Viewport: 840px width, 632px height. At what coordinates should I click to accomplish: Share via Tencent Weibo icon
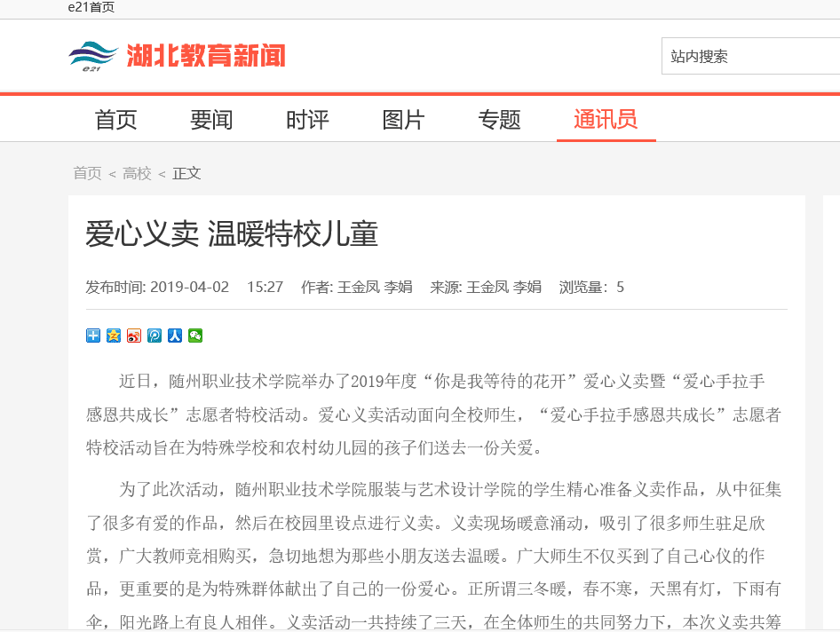pyautogui.click(x=155, y=336)
